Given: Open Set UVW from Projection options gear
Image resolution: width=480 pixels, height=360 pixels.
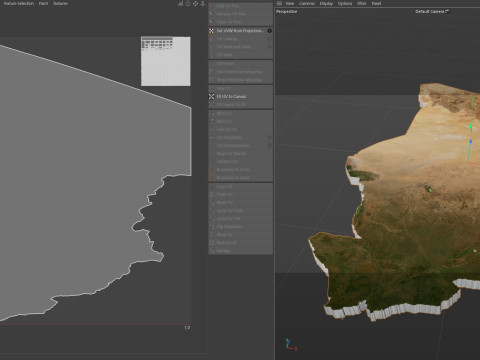Looking at the screenshot, I should (269, 31).
